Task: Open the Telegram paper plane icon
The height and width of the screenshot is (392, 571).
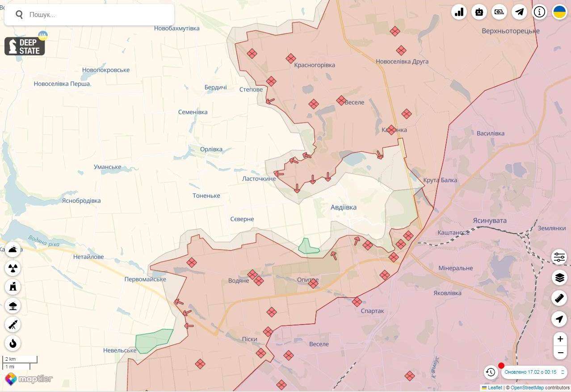Action: pyautogui.click(x=519, y=12)
